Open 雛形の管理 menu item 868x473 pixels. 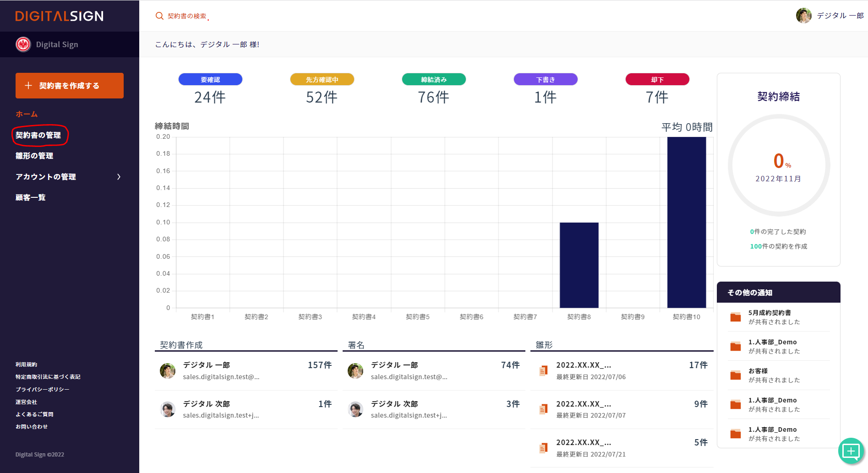pos(34,156)
